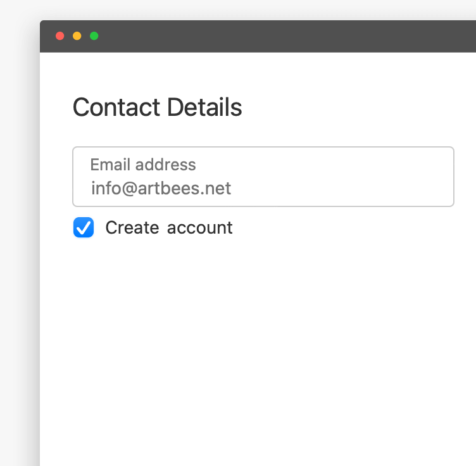476x466 pixels.
Task: Minimize the window with the yellow button
Action: coord(77,36)
